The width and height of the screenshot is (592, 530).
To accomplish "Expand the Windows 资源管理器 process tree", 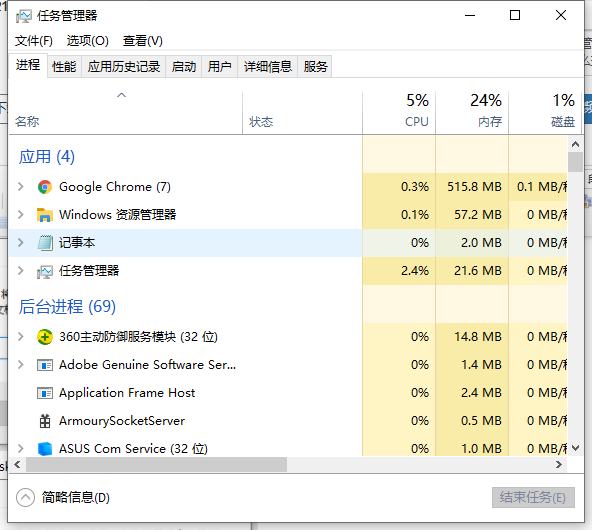I will coord(21,214).
